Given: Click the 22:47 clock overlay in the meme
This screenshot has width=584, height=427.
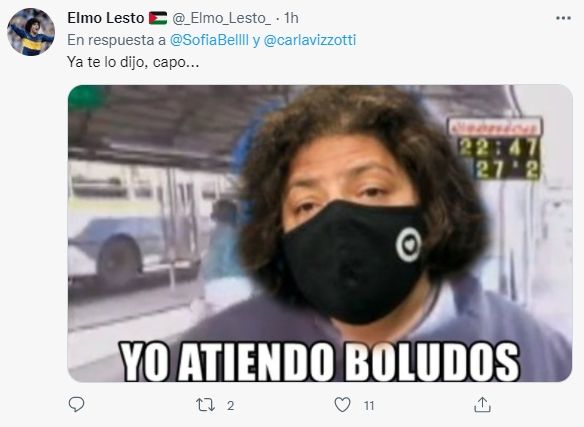Looking at the screenshot, I should click(498, 148).
